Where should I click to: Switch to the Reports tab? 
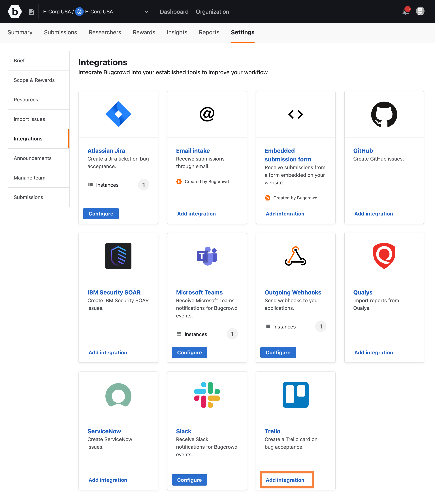pyautogui.click(x=209, y=32)
